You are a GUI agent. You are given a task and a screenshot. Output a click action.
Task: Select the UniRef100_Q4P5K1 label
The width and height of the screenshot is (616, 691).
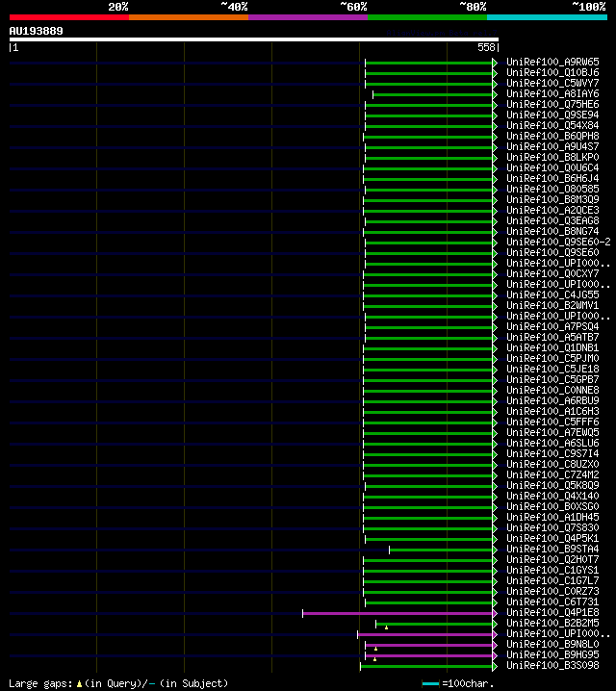pyautogui.click(x=552, y=538)
